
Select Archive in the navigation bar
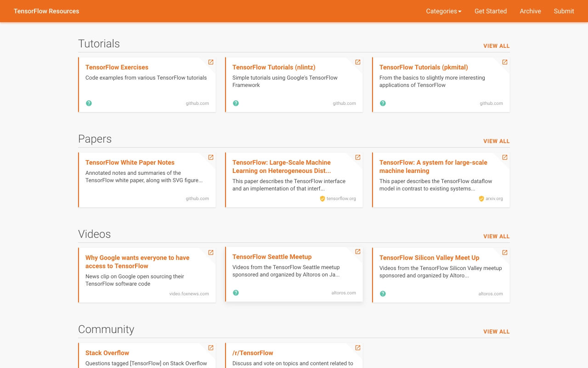pos(531,11)
